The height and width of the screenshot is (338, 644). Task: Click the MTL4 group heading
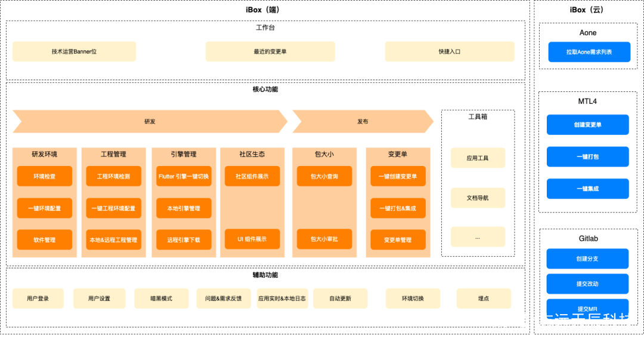pos(587,102)
